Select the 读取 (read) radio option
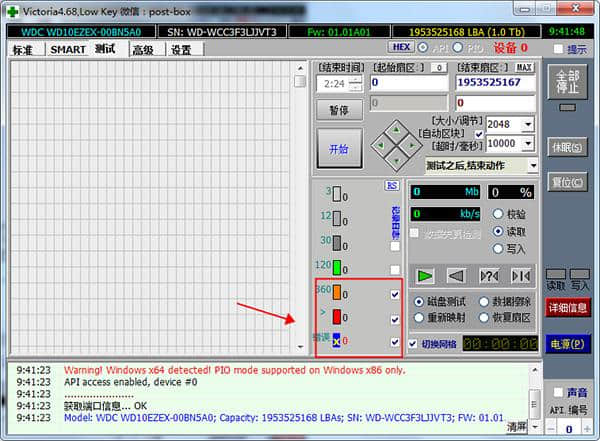This screenshot has width=600, height=441. point(499,231)
